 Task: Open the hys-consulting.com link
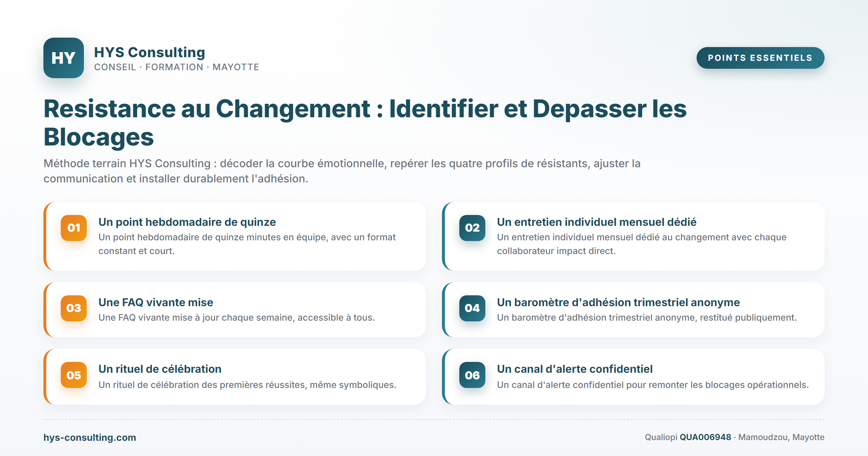(90, 437)
